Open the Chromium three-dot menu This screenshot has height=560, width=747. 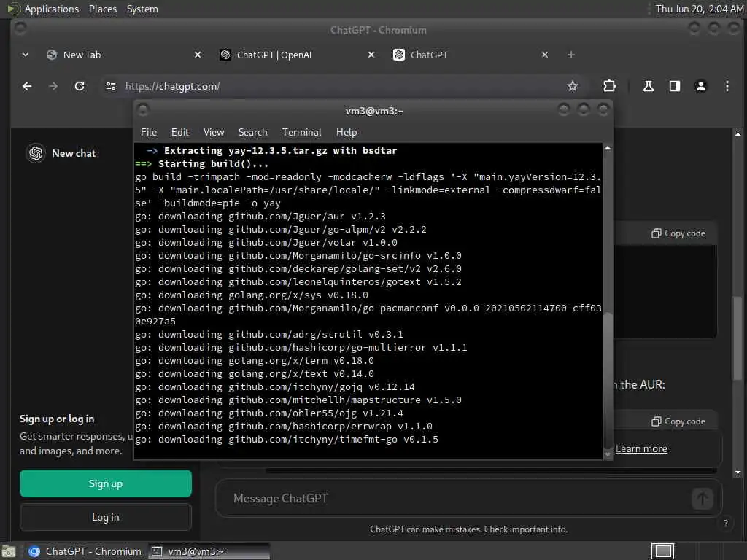(x=727, y=86)
